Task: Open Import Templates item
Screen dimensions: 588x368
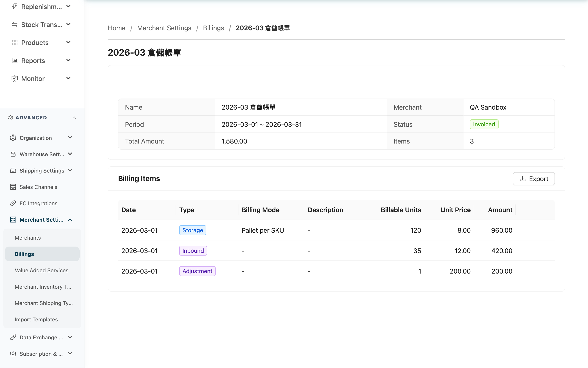Action: pos(42,319)
